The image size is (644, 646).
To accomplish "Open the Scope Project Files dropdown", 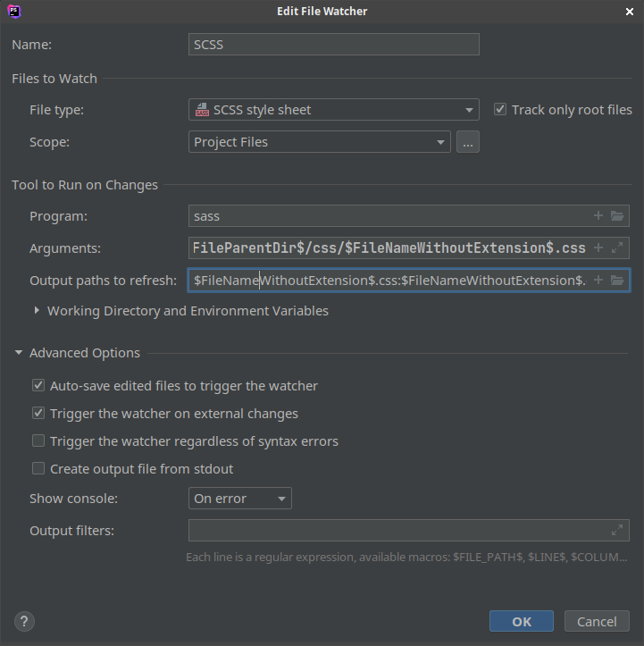I will point(319,142).
